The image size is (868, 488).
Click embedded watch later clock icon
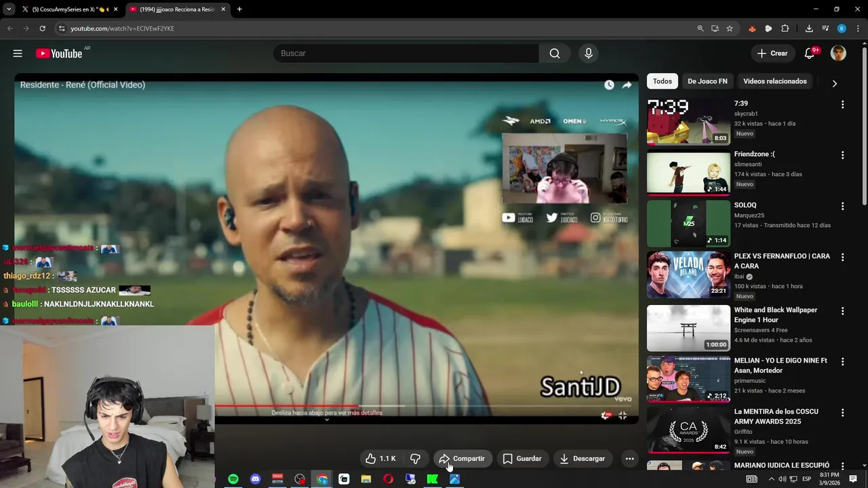click(609, 85)
